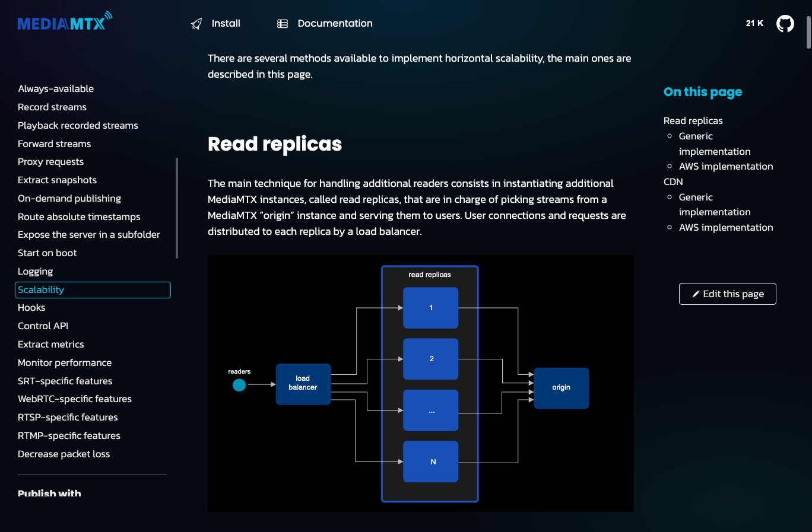Select WebRTC-specific features
This screenshot has width=812, height=532.
coord(75,399)
